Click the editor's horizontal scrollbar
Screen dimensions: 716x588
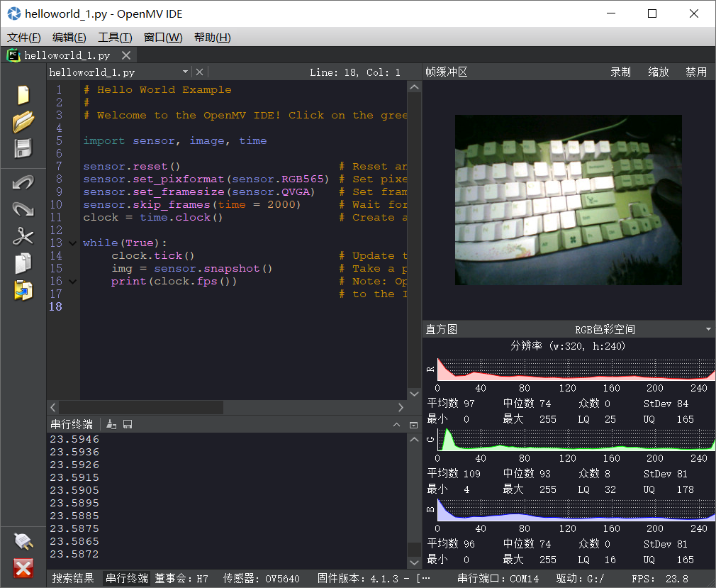pos(142,407)
